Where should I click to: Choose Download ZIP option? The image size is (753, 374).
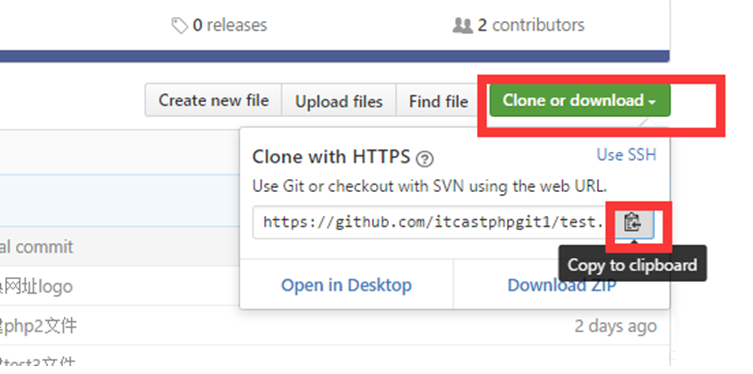point(562,285)
